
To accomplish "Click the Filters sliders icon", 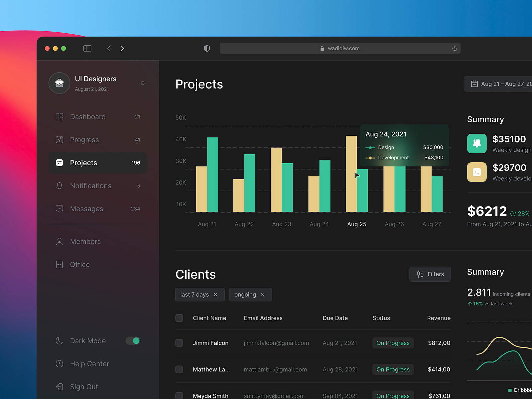I will coord(420,274).
